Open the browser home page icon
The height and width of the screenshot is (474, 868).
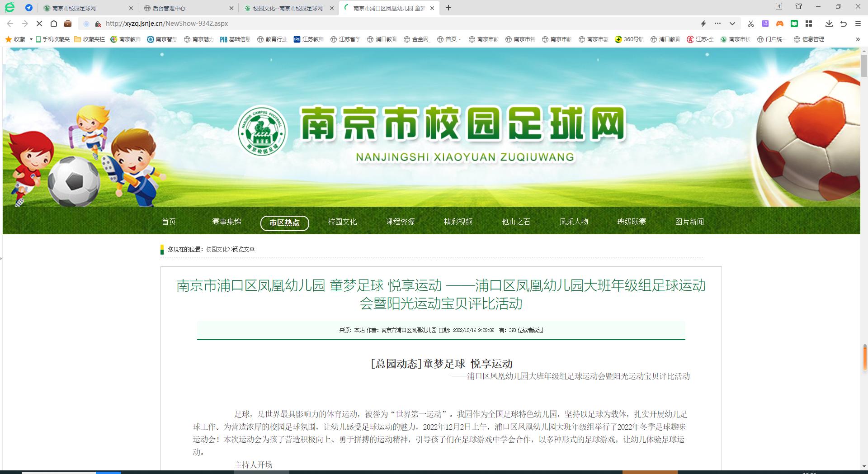tap(54, 24)
